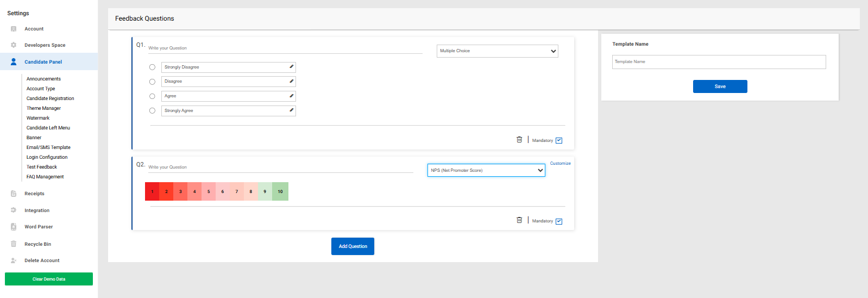868x298 pixels.
Task: Click the Customize link for Q2
Action: [560, 163]
